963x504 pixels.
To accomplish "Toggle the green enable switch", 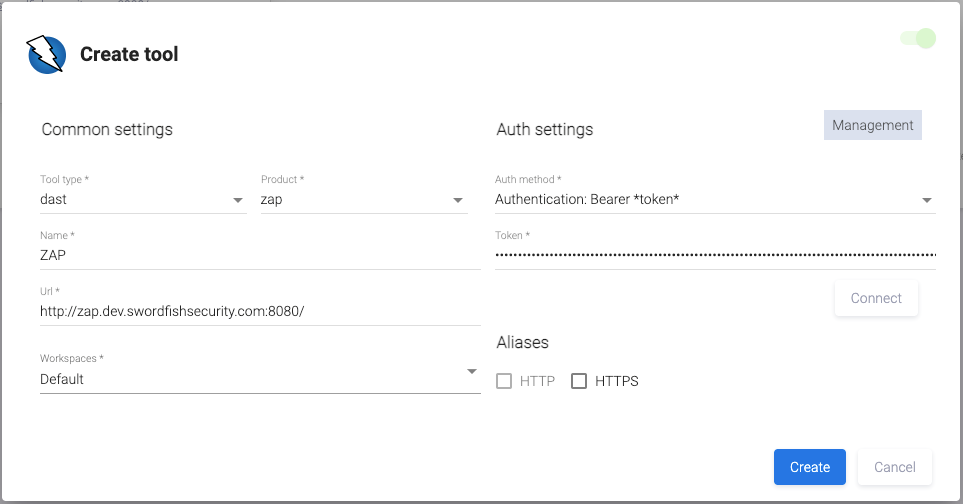I will tap(918, 39).
